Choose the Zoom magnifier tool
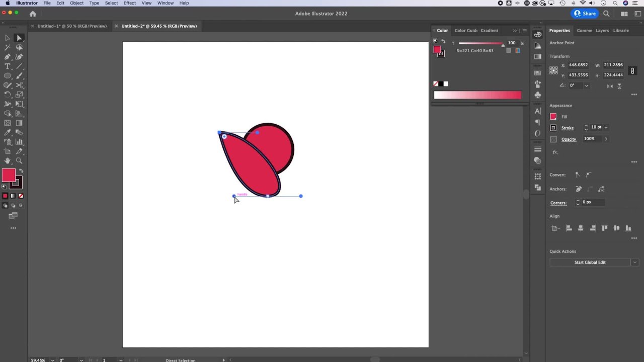 pyautogui.click(x=19, y=161)
